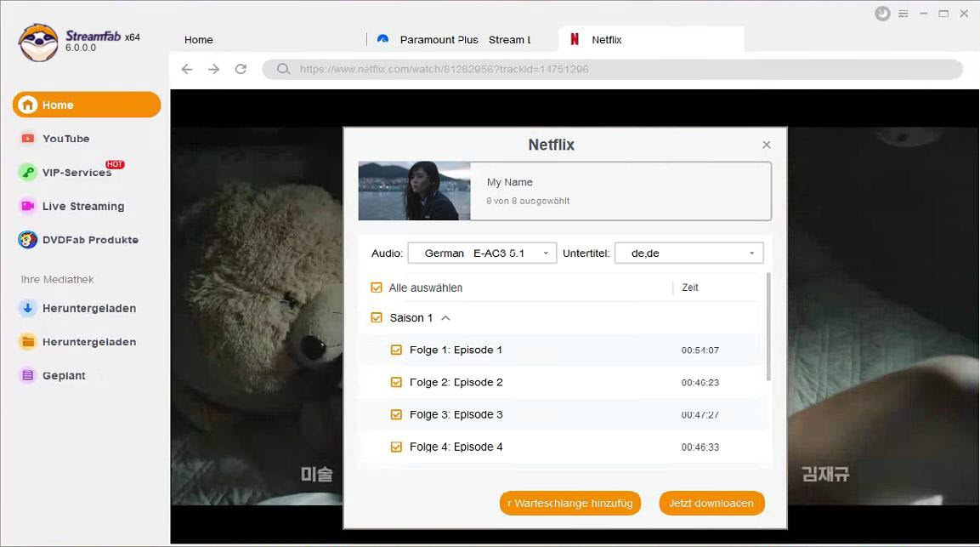The height and width of the screenshot is (547, 980).
Task: Click the YouTube red play icon
Action: pos(27,139)
